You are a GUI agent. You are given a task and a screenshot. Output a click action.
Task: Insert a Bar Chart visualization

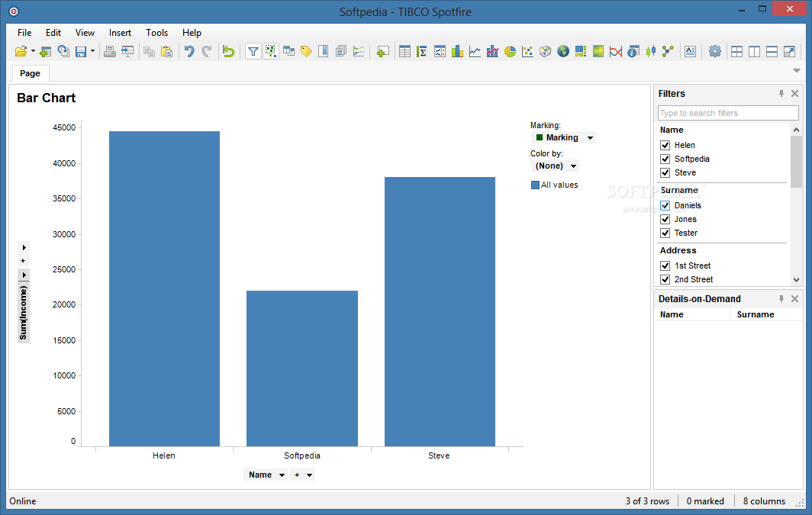(457, 51)
